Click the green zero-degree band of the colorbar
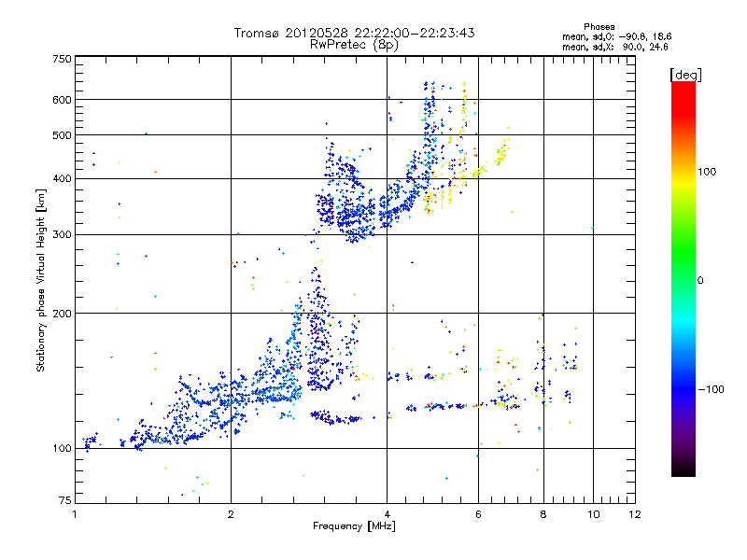Viewport: 747px width, 560px height. coord(684,280)
